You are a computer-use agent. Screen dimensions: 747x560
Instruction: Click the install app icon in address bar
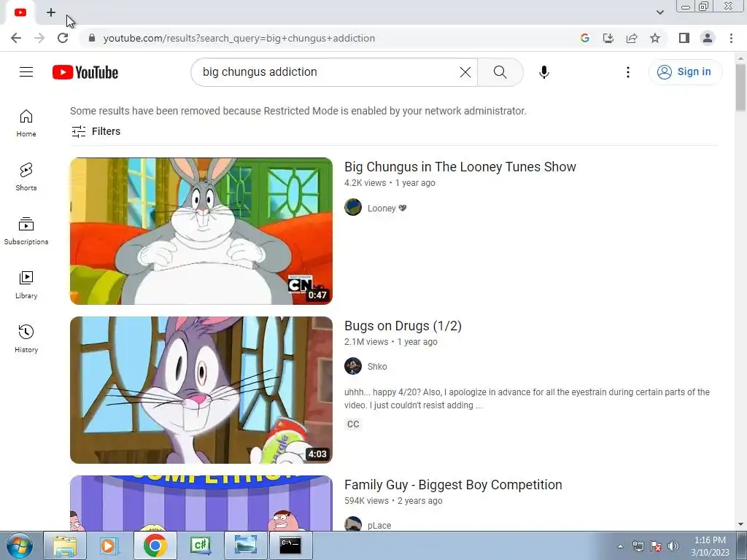coord(608,38)
